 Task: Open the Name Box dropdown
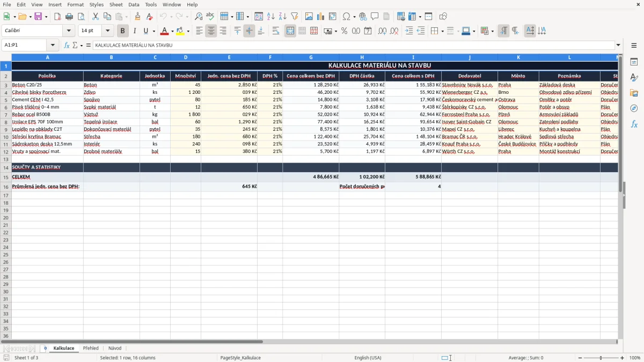tap(53, 46)
